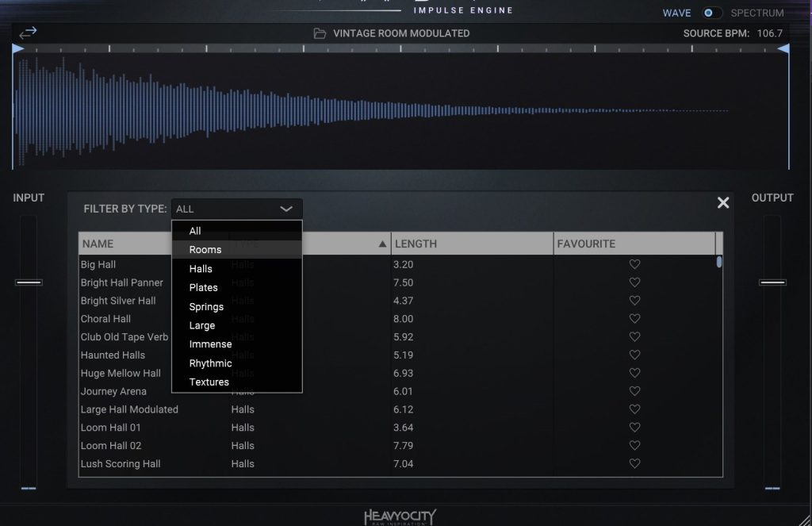Screen dimensions: 812x526
Task: Close the impulse browser panel
Action: (722, 203)
